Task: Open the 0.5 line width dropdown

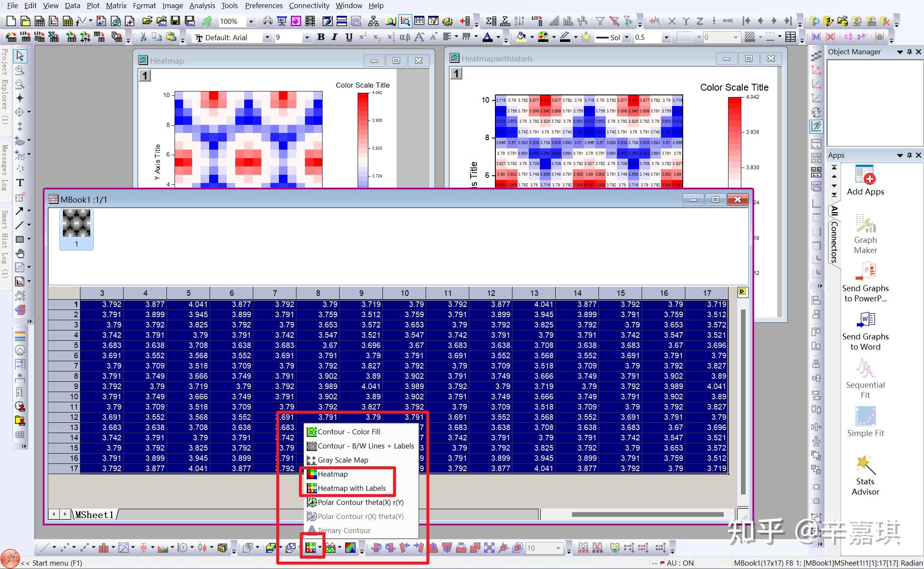Action: (x=667, y=37)
